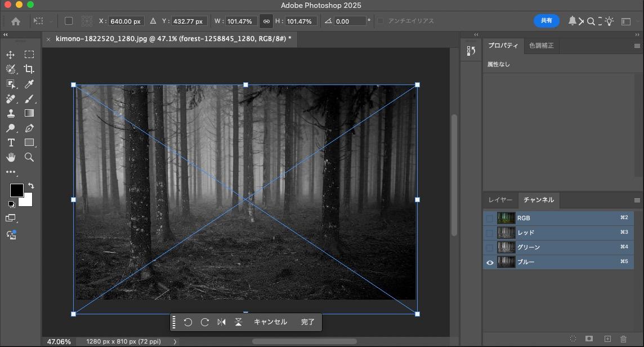Select the Zoom tool in the toolbox
This screenshot has width=644, height=347.
pyautogui.click(x=29, y=157)
